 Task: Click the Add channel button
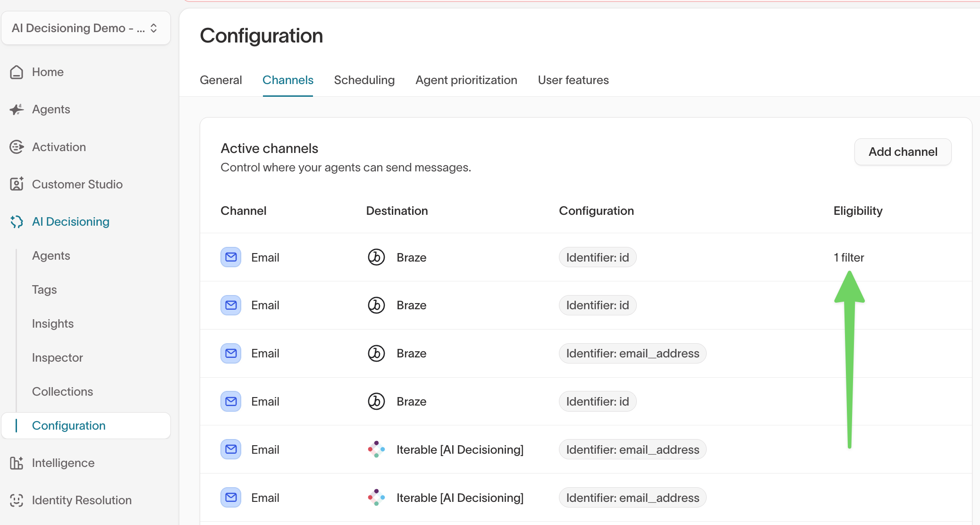pos(903,152)
